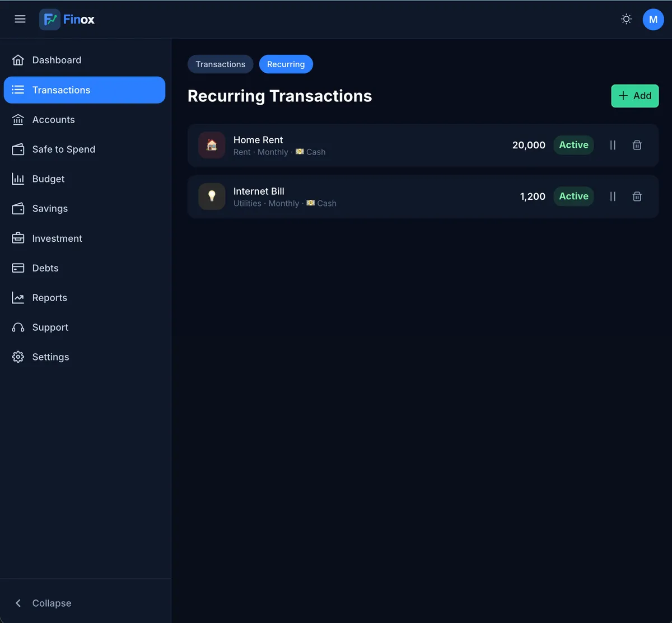Open Settings in the sidebar
The height and width of the screenshot is (623, 672).
85,357
